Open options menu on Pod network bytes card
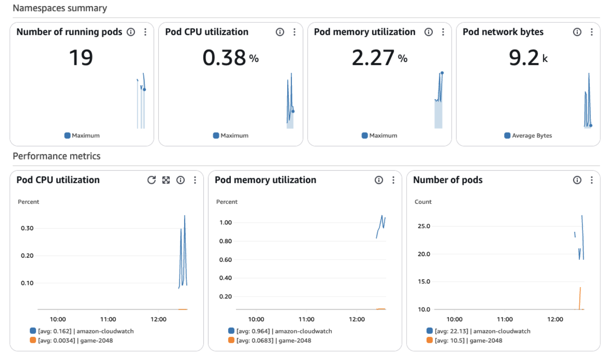Viewport: 612px width, 364px height. [592, 32]
